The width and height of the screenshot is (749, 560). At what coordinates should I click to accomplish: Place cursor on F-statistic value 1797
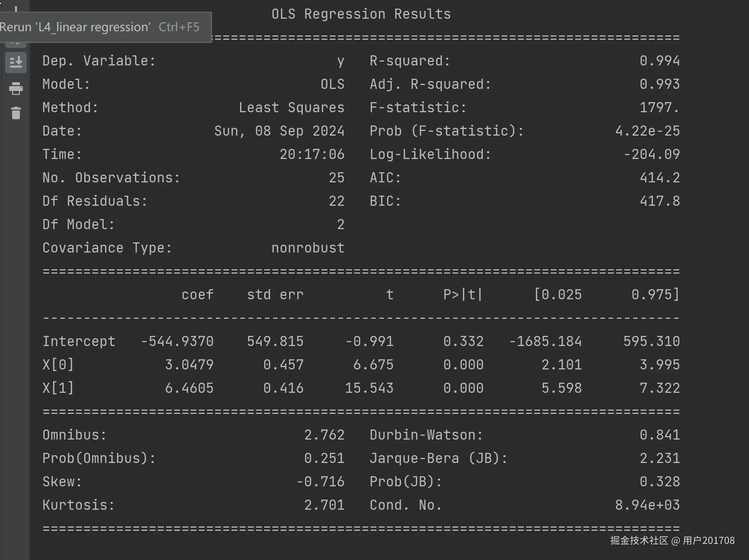pos(659,108)
